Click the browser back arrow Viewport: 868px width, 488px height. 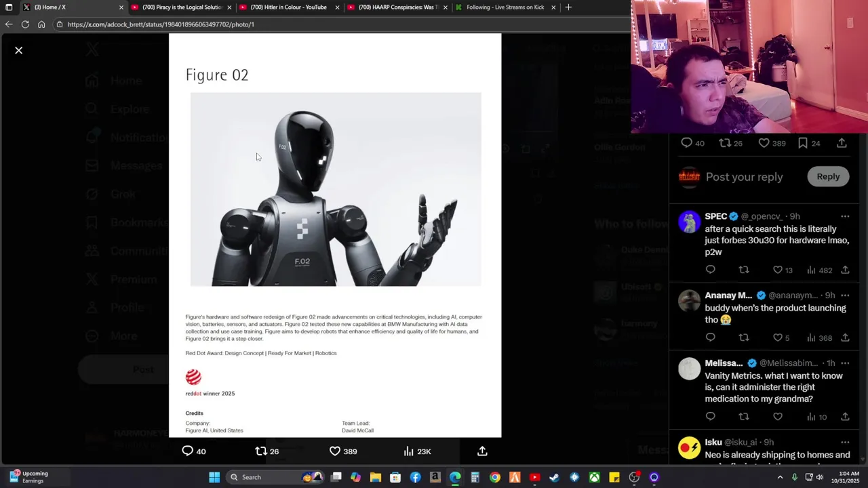8,24
